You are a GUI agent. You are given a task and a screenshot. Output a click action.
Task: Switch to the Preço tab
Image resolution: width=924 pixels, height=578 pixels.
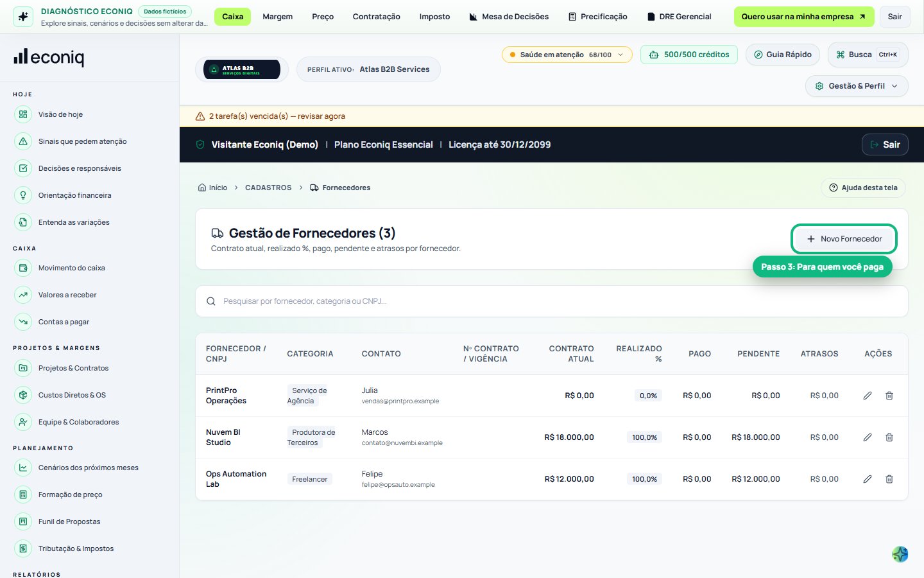(x=323, y=17)
